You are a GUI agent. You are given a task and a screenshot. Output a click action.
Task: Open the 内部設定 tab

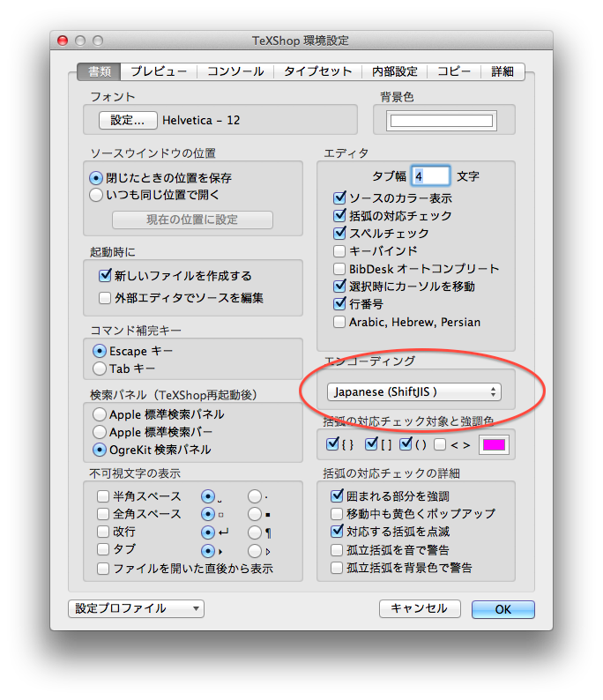[x=395, y=71]
